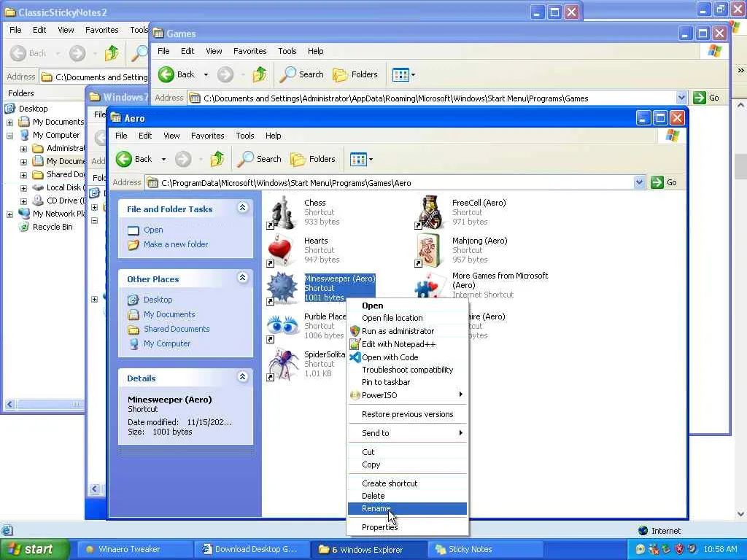Click Back arrow in Aero window

(124, 159)
